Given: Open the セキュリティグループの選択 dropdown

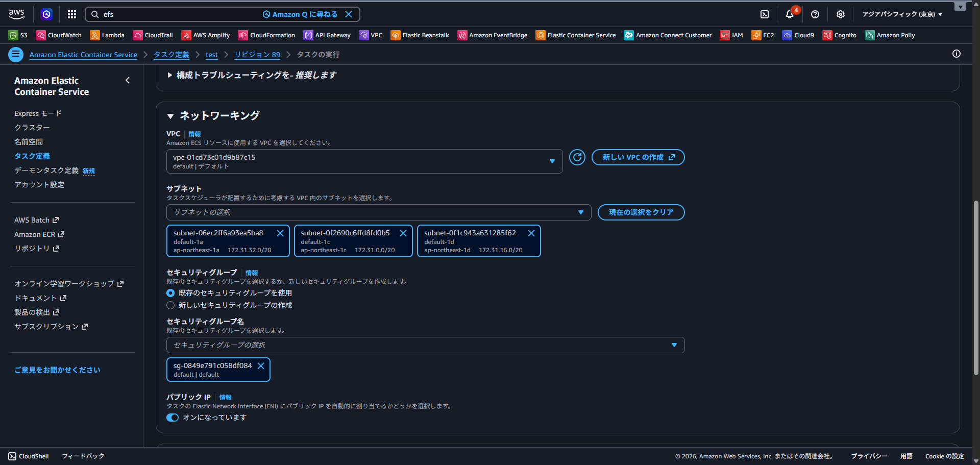Looking at the screenshot, I should [426, 345].
